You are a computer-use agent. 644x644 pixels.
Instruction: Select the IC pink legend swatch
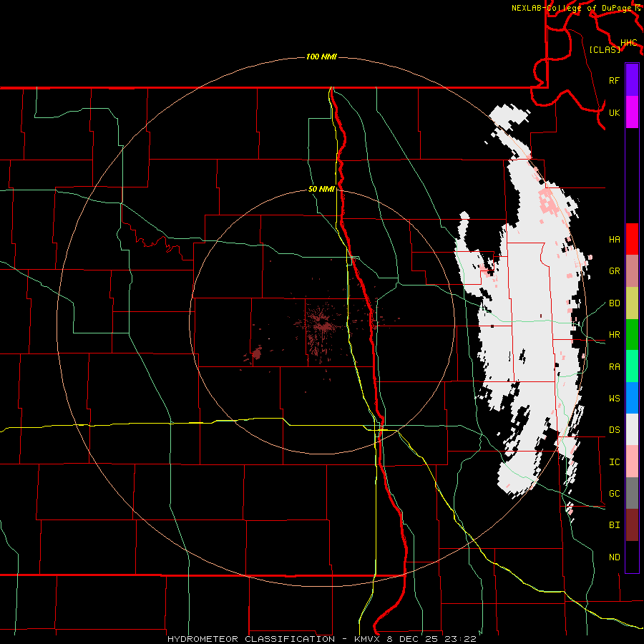[632, 462]
